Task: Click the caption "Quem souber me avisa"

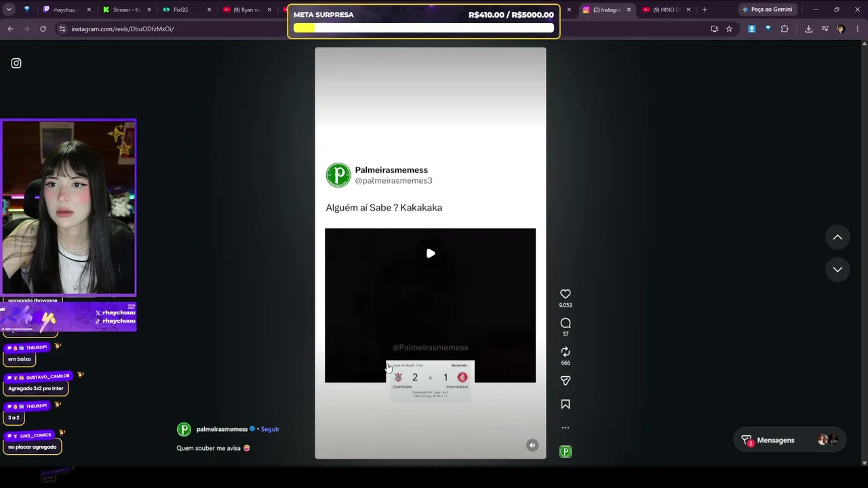Action: pyautogui.click(x=214, y=448)
